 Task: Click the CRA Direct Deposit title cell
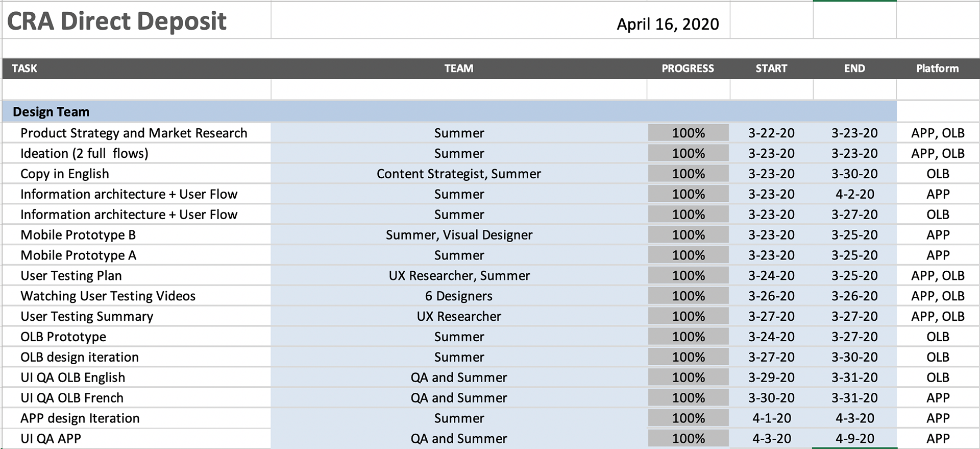[117, 21]
